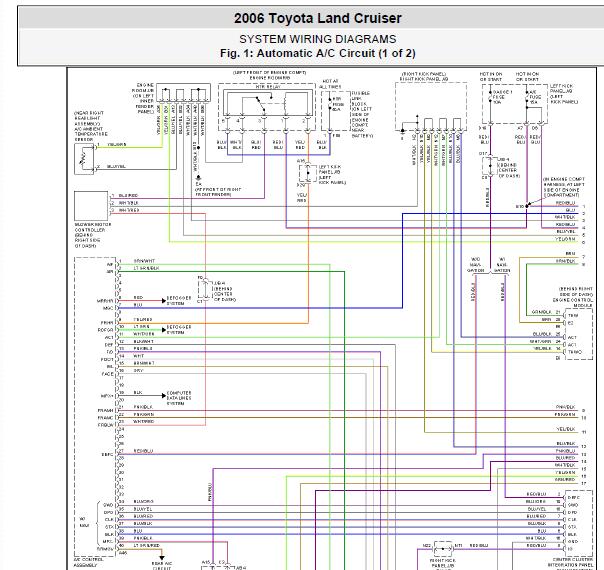Click the "YEL/GRN" label at sensor pin 1
604x570 pixels.
tap(117, 144)
